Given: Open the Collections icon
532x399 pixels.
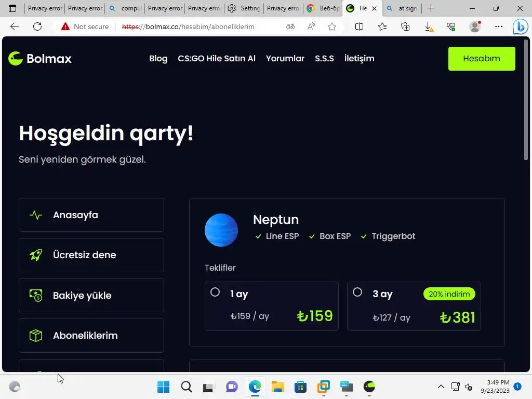Looking at the screenshot, I should tap(405, 26).
